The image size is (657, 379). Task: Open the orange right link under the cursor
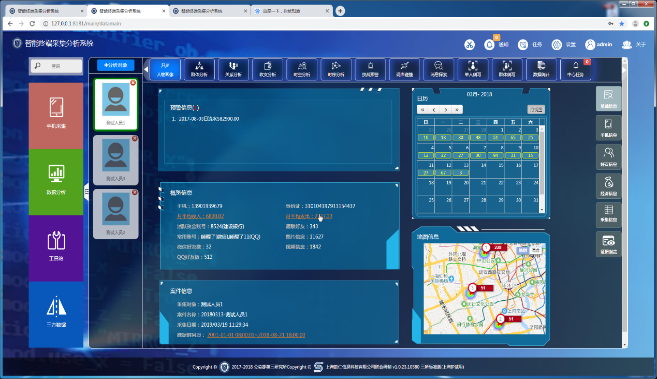tap(309, 217)
